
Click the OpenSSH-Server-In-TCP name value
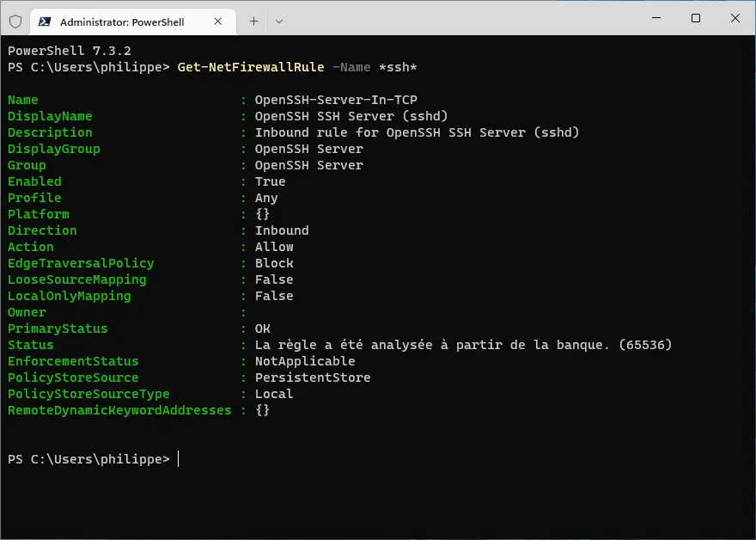[336, 100]
